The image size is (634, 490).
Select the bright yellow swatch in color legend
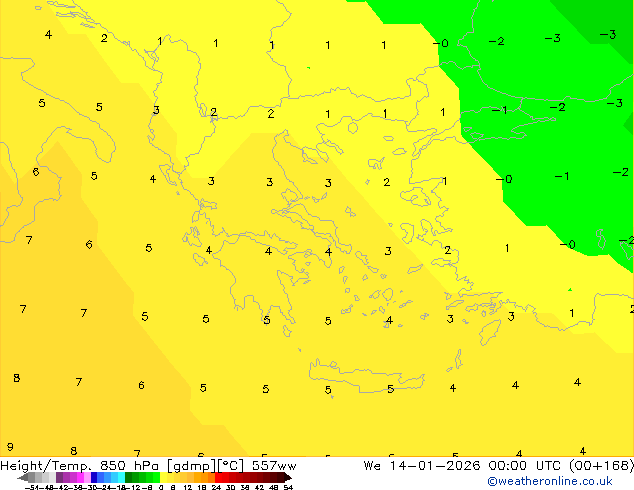[x=163, y=477]
